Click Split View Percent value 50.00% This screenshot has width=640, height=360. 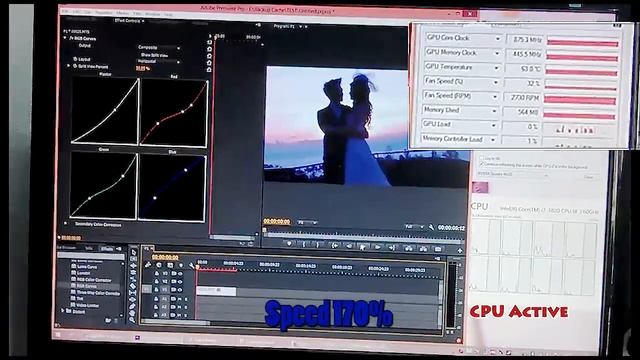142,68
